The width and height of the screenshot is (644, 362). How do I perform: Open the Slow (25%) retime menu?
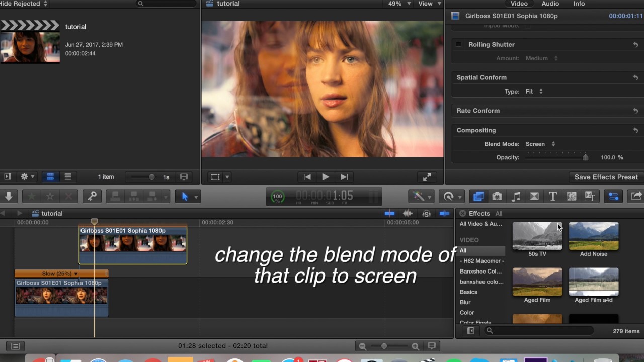pyautogui.click(x=60, y=274)
